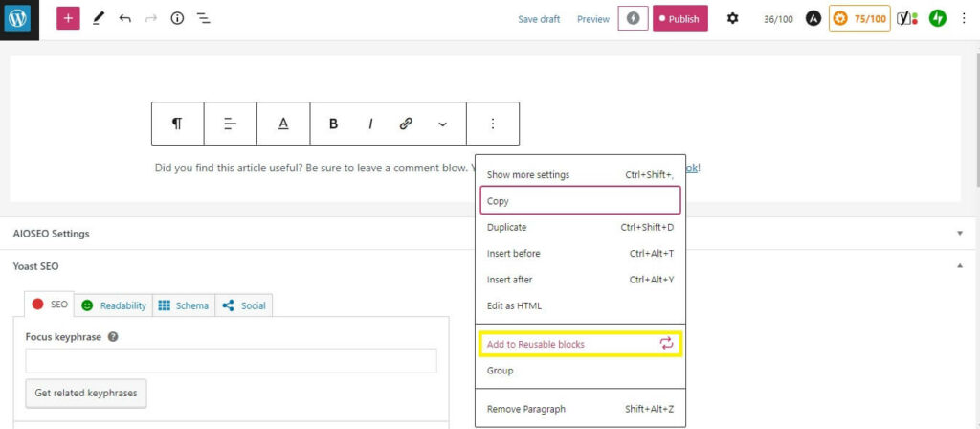This screenshot has height=429, width=980.
Task: Click the Publish button
Action: tap(679, 18)
